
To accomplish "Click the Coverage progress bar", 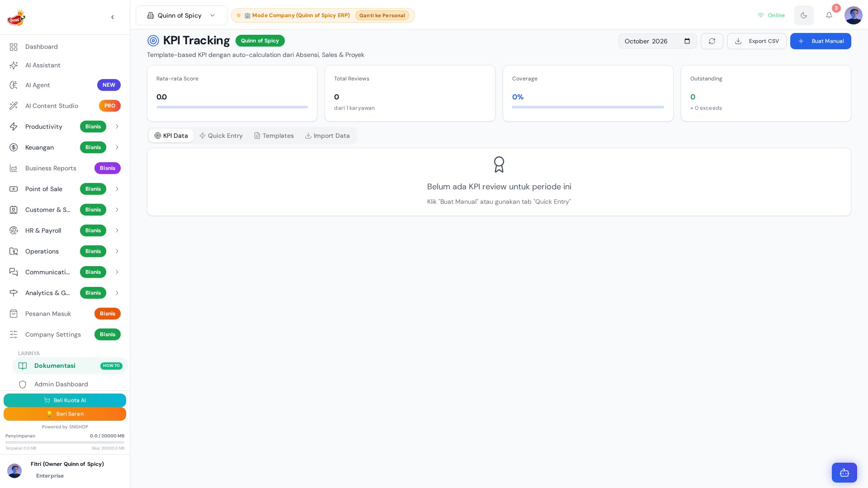I will [588, 107].
